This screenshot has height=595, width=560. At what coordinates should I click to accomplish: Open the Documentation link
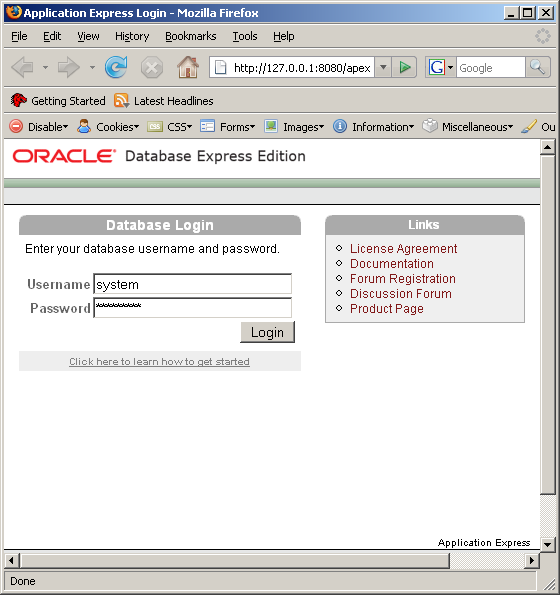point(392,263)
